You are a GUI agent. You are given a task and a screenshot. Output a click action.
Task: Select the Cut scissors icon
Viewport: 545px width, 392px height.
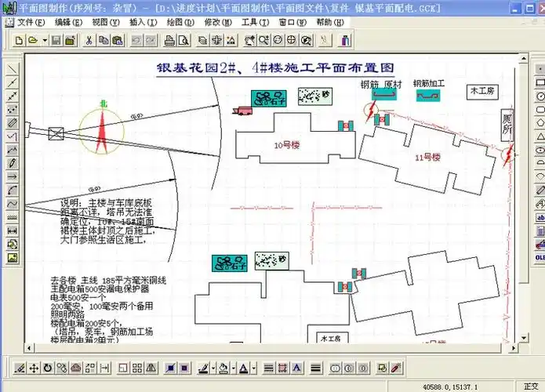[89, 39]
